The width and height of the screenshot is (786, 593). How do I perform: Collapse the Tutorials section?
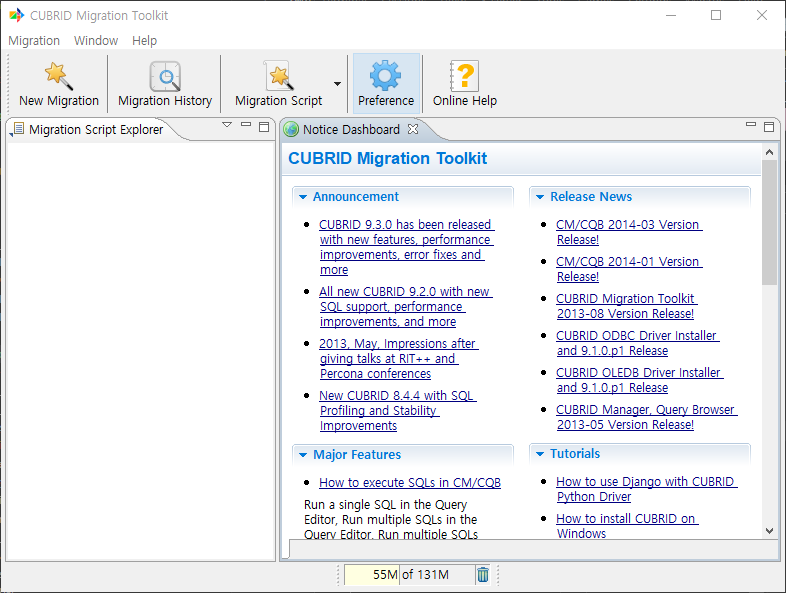(539, 454)
